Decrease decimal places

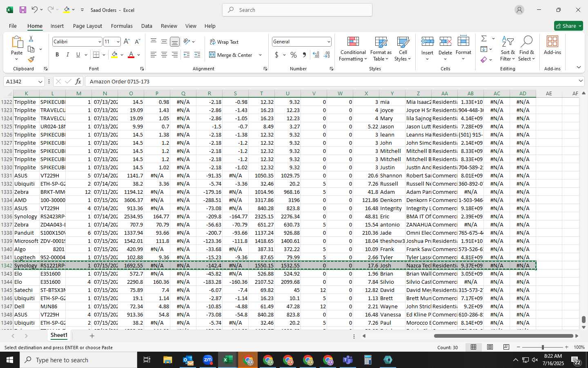327,55
